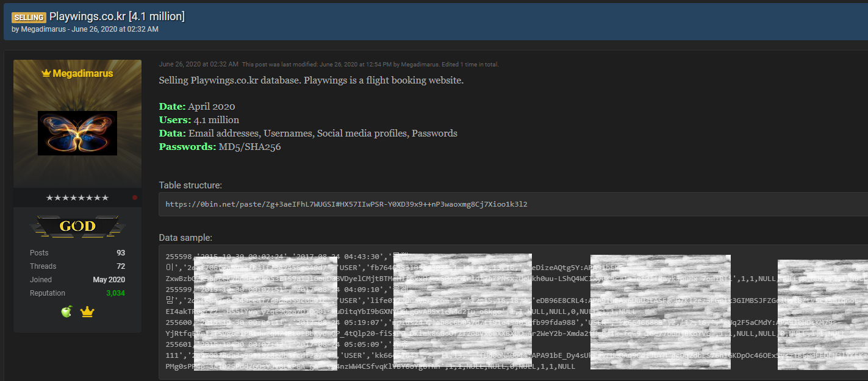The height and width of the screenshot is (381, 868).
Task: Open Megadimarus username above the avatar
Action: click(x=83, y=74)
